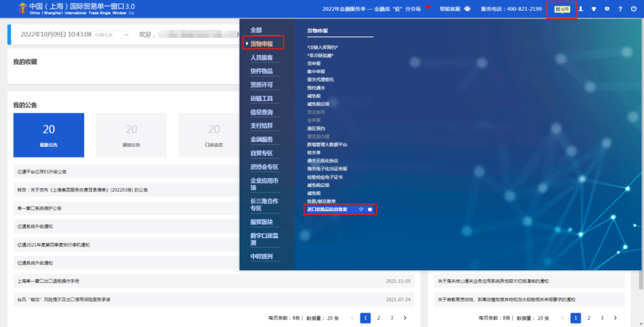Open notice 亿通2021年度第四季度例行停机通知

coord(54,245)
